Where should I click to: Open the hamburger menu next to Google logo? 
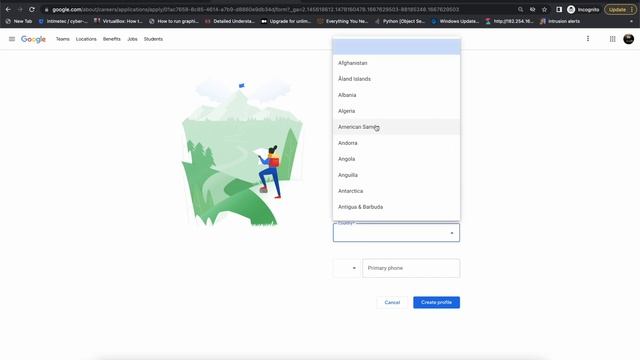(x=12, y=39)
